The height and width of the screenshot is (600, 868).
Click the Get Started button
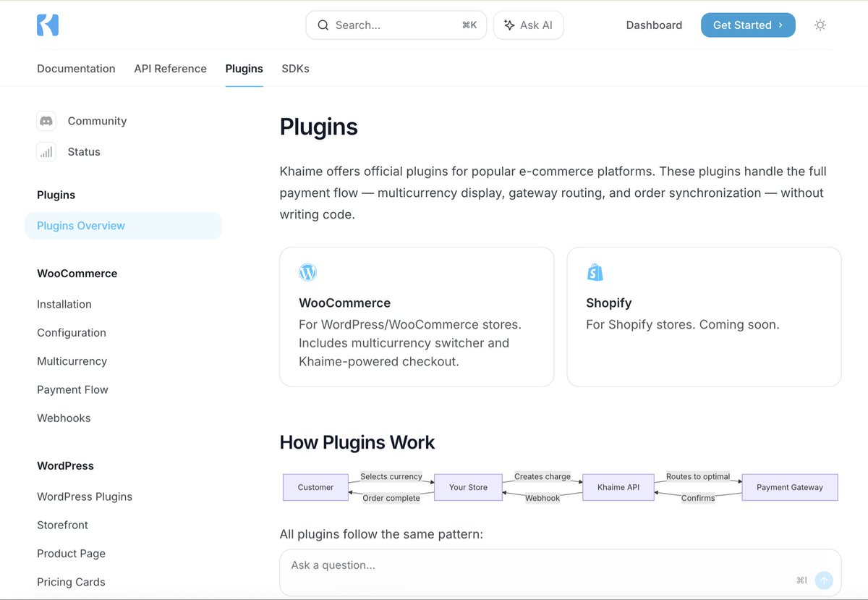click(x=748, y=25)
